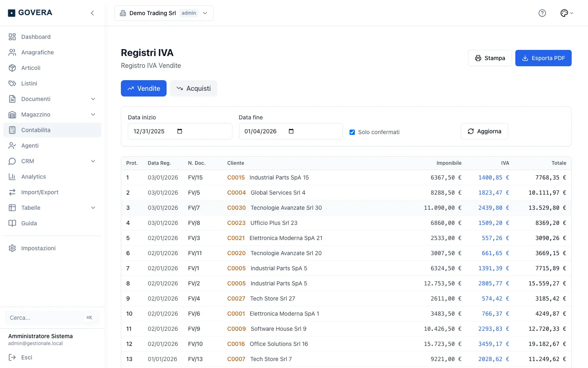Click the Impostazioni gear icon
The image size is (588, 368).
click(12, 248)
